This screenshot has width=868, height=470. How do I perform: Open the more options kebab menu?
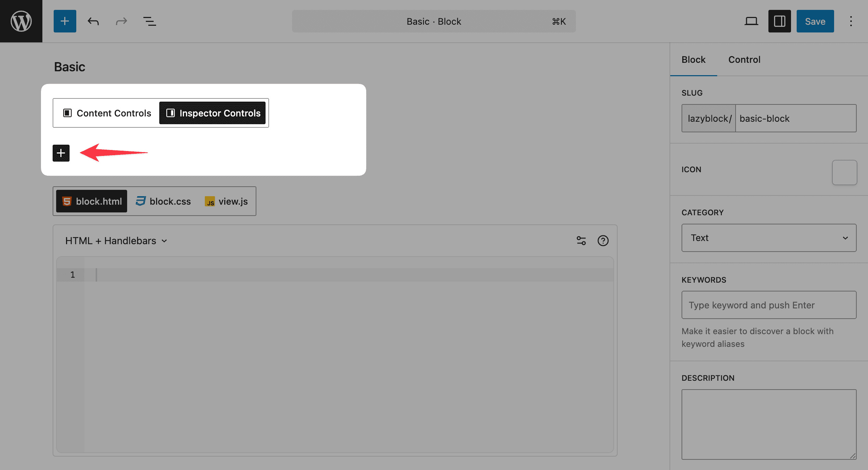pyautogui.click(x=851, y=21)
